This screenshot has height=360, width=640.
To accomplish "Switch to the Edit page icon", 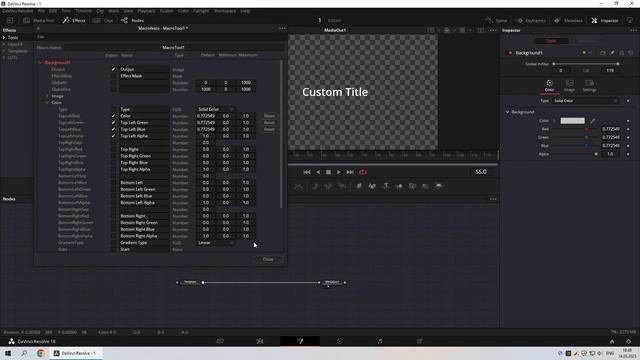I will tap(260, 341).
